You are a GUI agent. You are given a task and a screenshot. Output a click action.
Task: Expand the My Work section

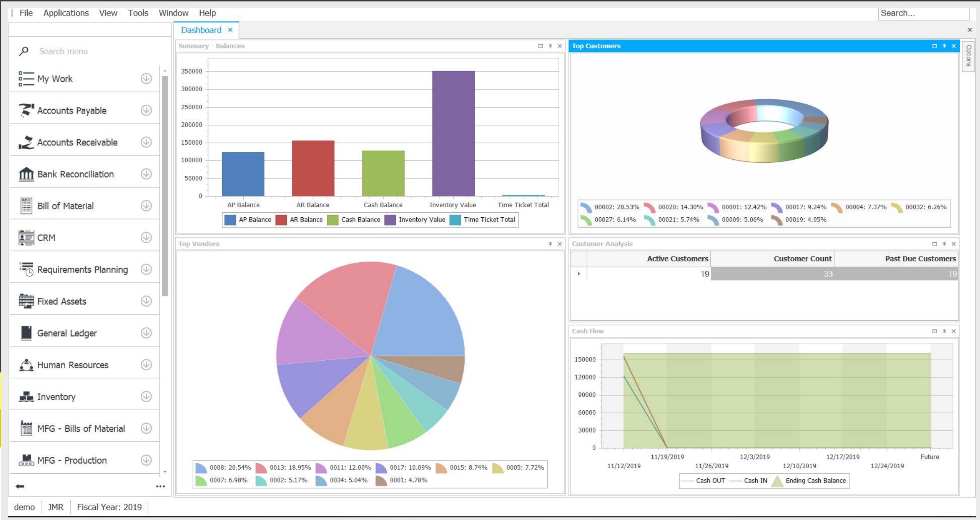coord(146,78)
